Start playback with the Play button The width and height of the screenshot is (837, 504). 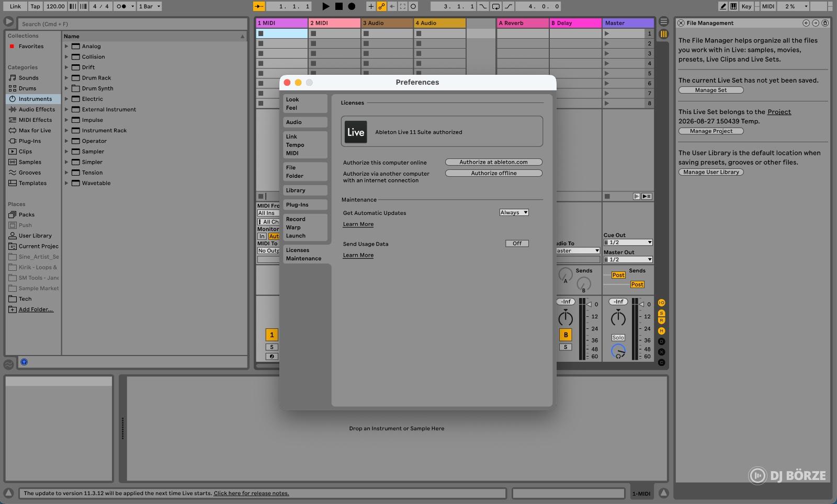tap(325, 6)
